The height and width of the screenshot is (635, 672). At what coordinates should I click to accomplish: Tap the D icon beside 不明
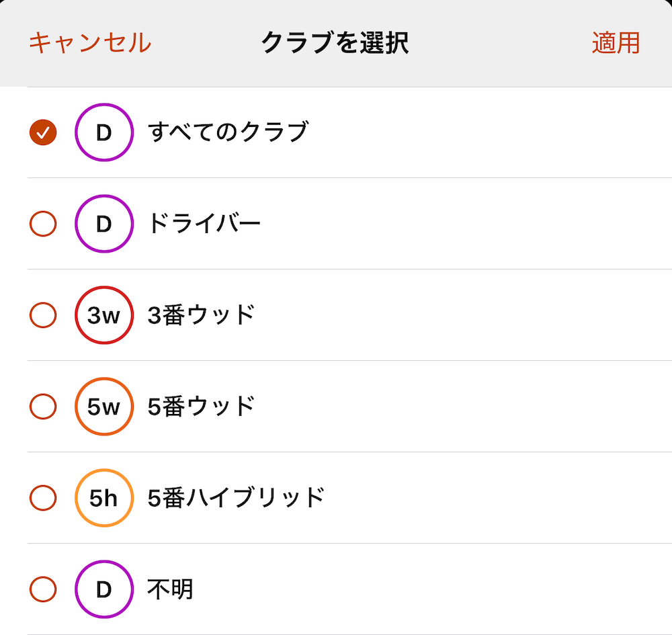point(104,589)
